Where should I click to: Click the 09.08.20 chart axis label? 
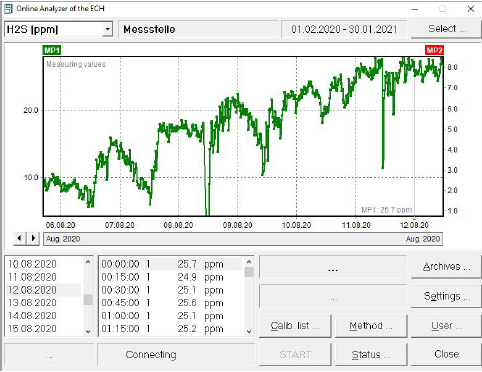[x=237, y=225]
